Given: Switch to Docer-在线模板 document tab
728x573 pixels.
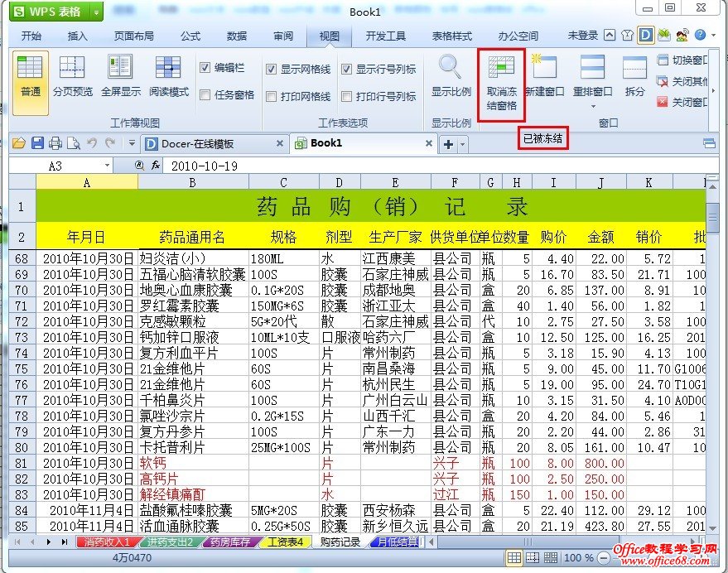Looking at the screenshot, I should click(x=213, y=143).
